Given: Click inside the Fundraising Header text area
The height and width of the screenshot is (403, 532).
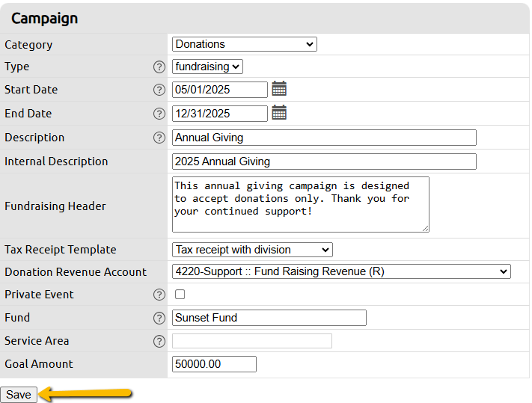Looking at the screenshot, I should [301, 204].
